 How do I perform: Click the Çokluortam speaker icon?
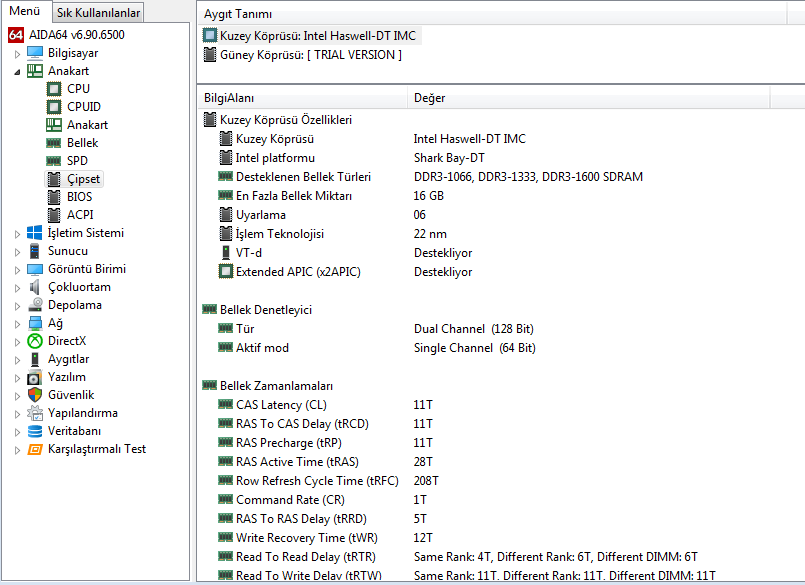click(x=35, y=287)
